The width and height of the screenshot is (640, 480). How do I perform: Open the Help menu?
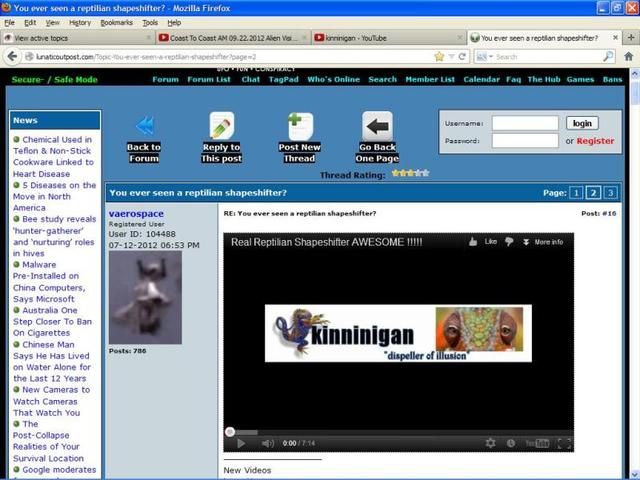(174, 23)
